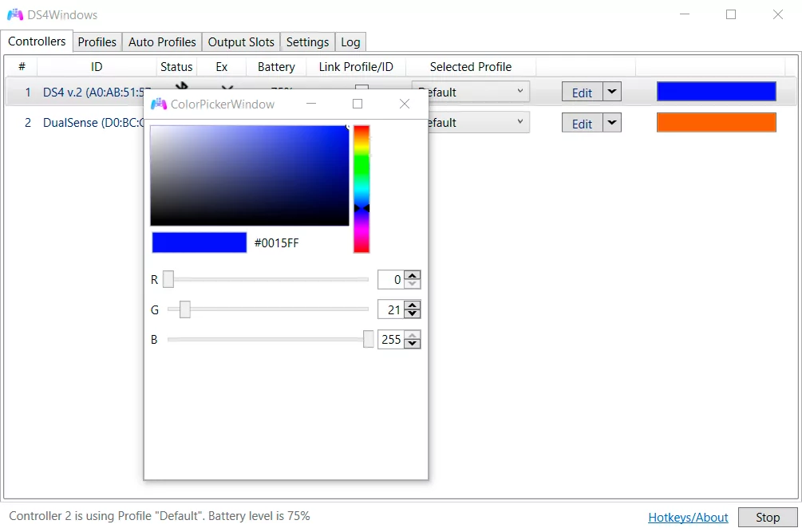Open Selected Profile combo box for controller 2
This screenshot has height=532, width=802.
(478, 123)
